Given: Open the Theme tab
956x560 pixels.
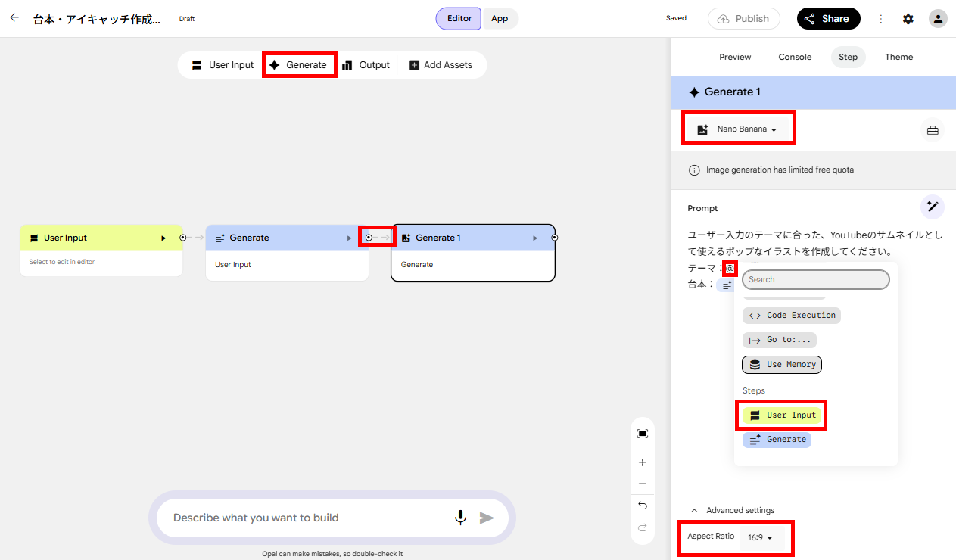Looking at the screenshot, I should pos(899,57).
